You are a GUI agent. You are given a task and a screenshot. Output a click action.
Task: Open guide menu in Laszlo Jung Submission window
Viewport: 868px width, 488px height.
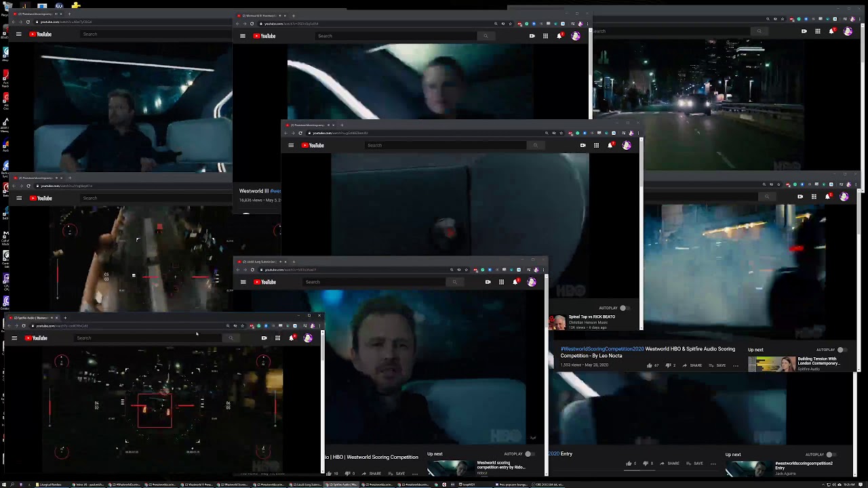tap(243, 282)
